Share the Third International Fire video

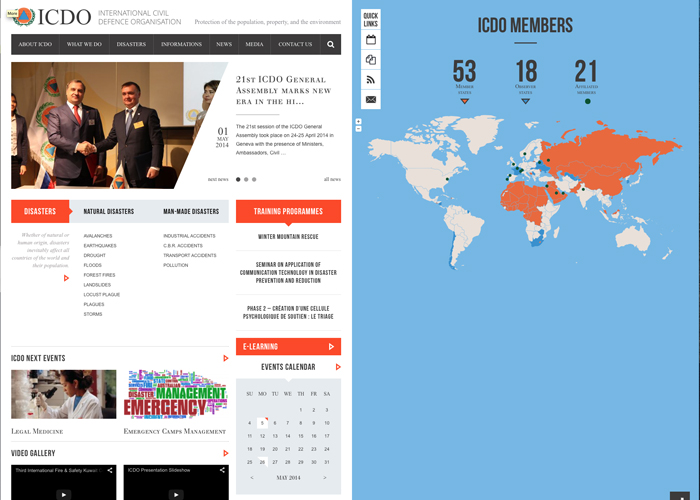(x=110, y=470)
